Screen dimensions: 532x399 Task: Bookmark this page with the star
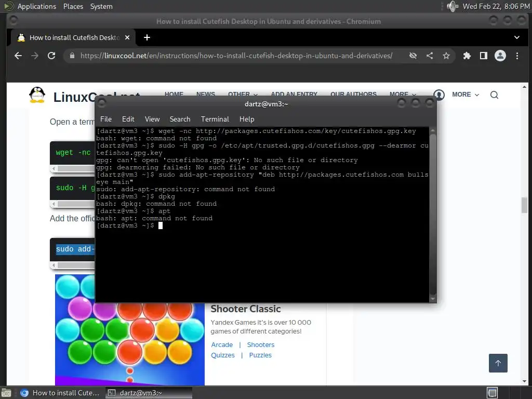pos(446,56)
